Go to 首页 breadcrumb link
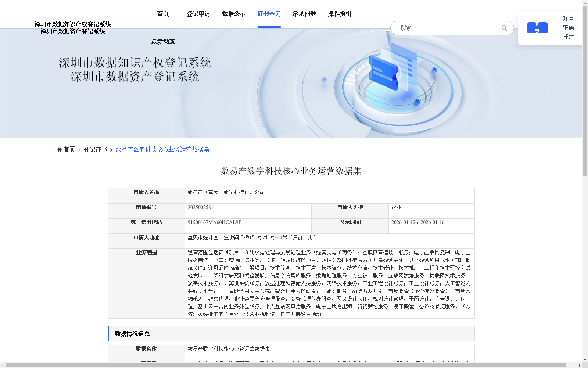Viewport: 588px width, 368px height. [69, 149]
